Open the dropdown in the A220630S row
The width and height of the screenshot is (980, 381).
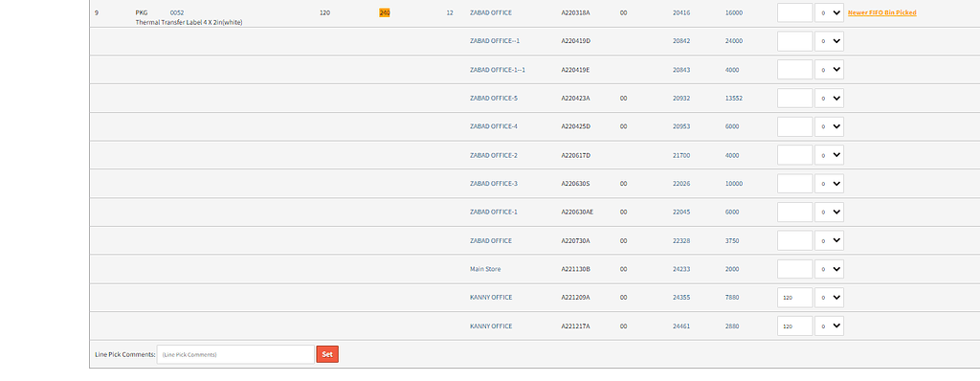[830, 183]
